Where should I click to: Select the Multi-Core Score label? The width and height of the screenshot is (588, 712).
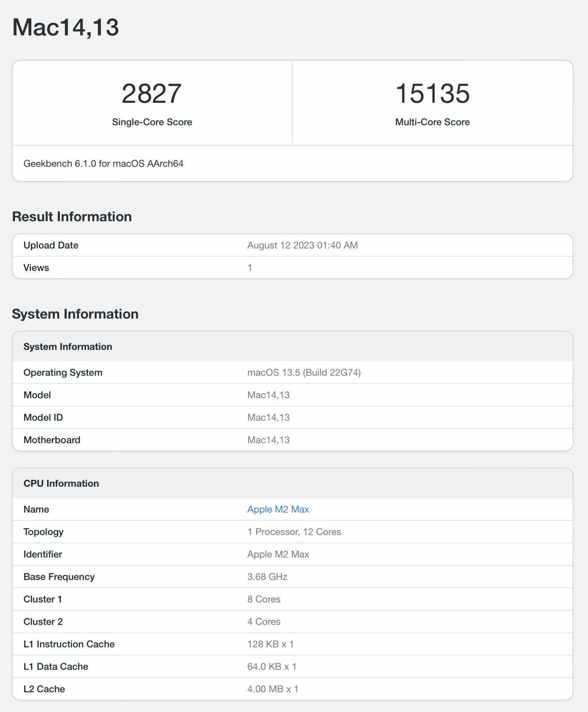click(433, 122)
